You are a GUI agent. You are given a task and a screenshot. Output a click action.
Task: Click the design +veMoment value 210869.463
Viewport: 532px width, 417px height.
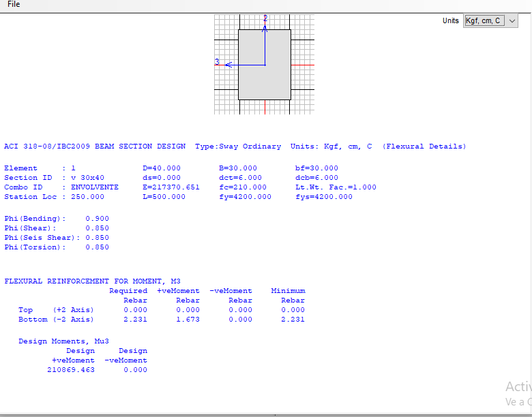tap(71, 370)
